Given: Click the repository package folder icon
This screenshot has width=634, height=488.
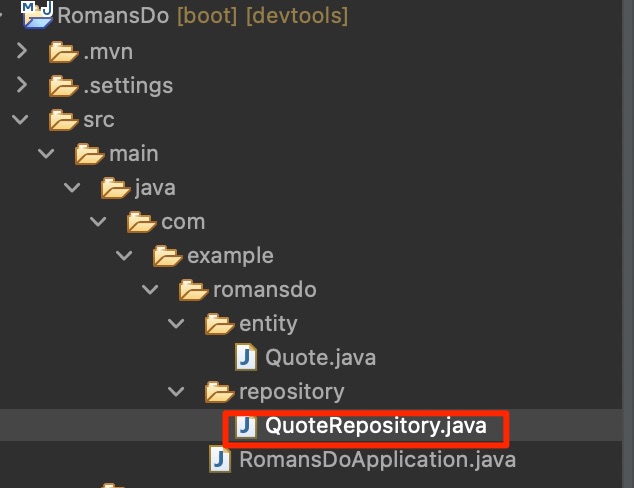Looking at the screenshot, I should click(x=220, y=391).
